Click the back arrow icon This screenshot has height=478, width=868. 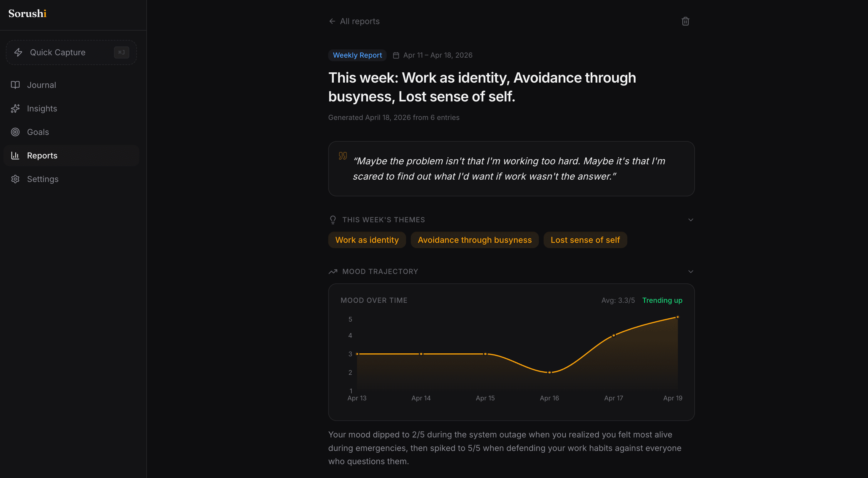pos(332,21)
